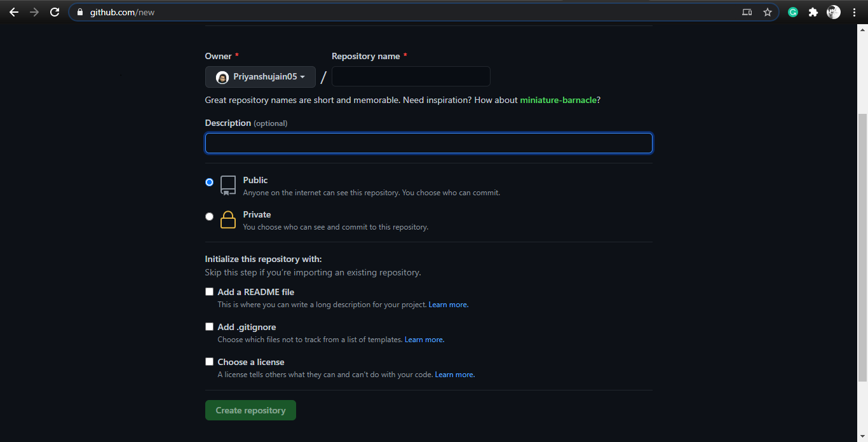Click the 'Skip this step' hint text
Screen dimensions: 868x442
click(x=313, y=272)
